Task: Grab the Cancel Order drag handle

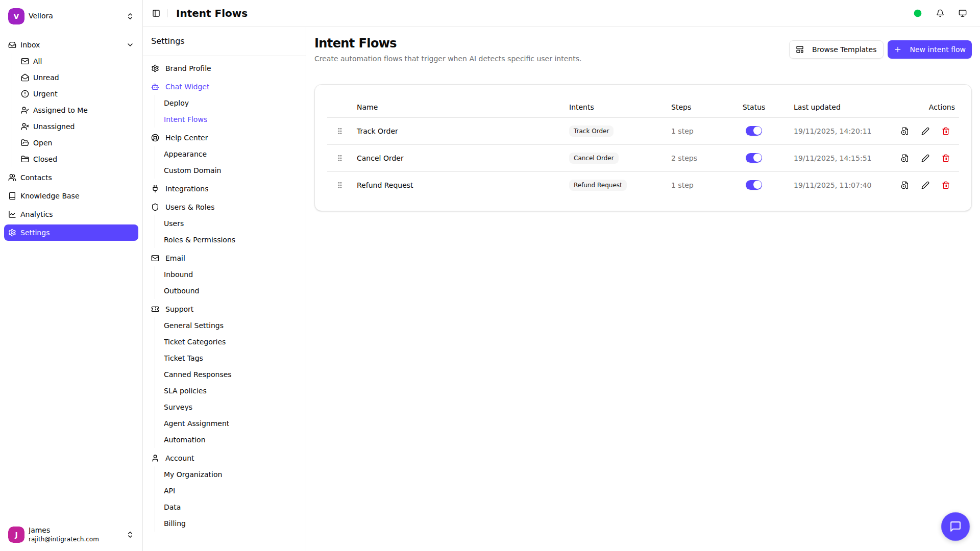Action: click(340, 158)
